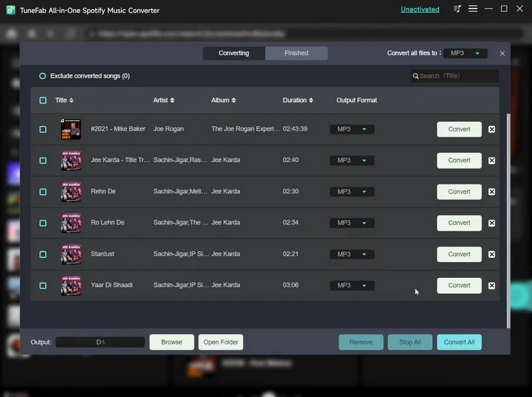
Task: Click the TuneFab app logo icon
Action: tap(11, 10)
